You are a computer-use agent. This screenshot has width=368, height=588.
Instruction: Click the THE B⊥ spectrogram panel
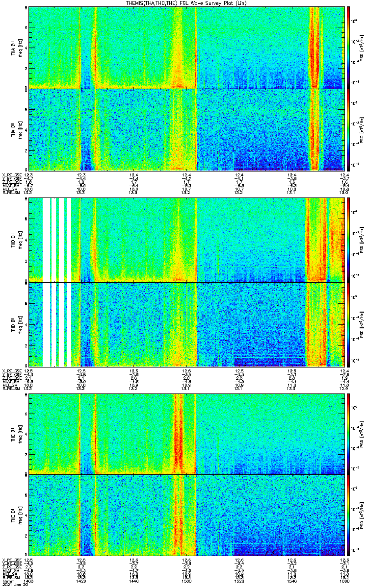pos(185,433)
